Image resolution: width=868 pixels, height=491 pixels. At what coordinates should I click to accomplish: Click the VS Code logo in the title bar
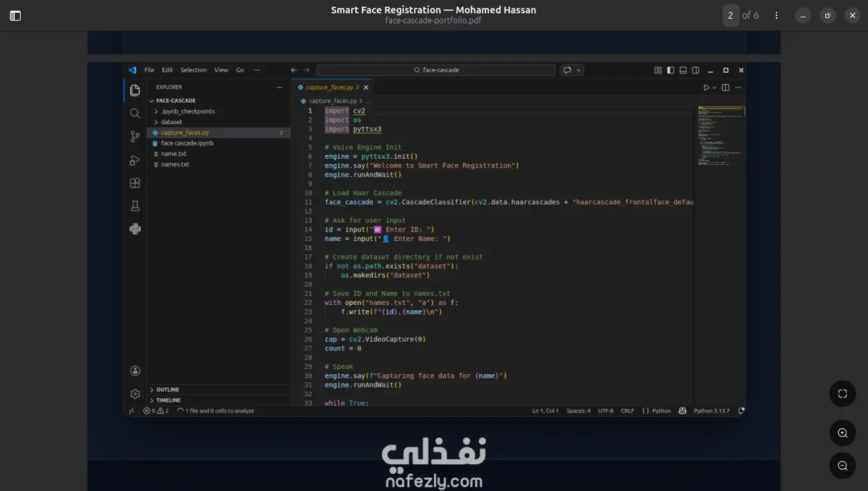point(132,70)
